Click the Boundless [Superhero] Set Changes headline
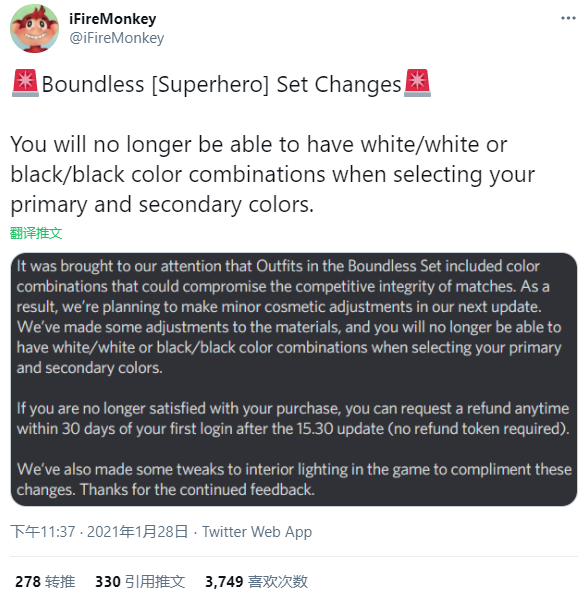The height and width of the screenshot is (601, 586). (221, 84)
